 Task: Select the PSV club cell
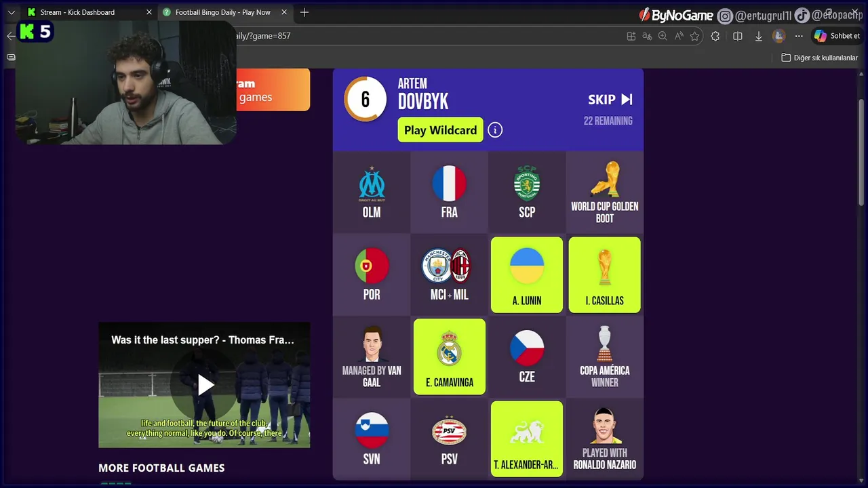click(x=449, y=439)
